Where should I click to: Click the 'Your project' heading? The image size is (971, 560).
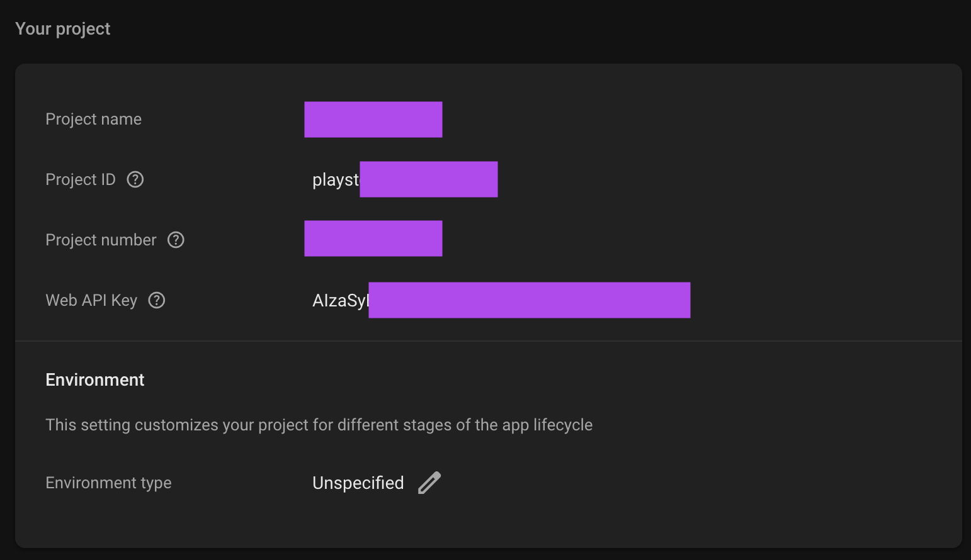pyautogui.click(x=63, y=29)
